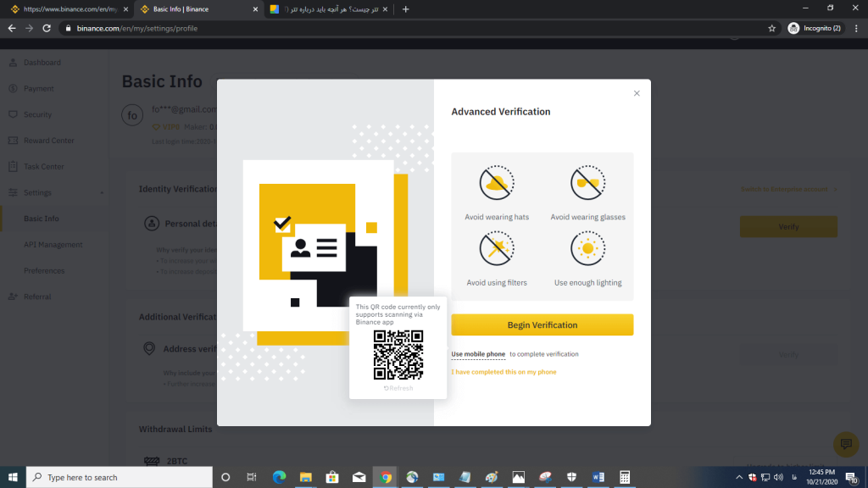Open Dashboard in the sidebar
868x488 pixels.
pos(42,63)
